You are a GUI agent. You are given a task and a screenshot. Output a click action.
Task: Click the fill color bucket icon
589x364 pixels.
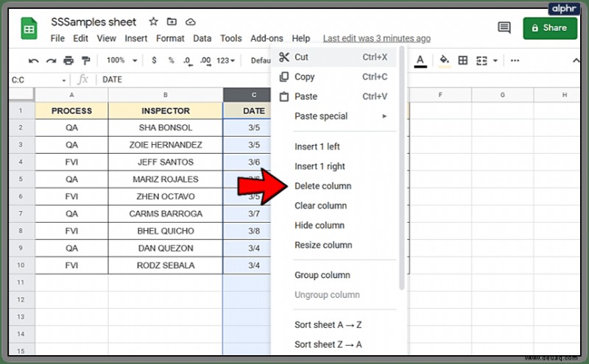click(x=445, y=60)
